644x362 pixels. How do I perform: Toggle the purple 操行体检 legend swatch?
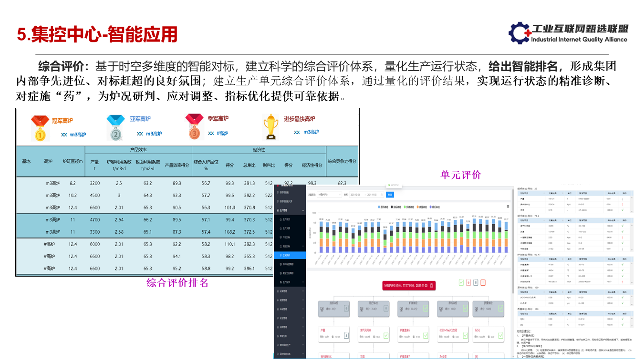pos(430,207)
